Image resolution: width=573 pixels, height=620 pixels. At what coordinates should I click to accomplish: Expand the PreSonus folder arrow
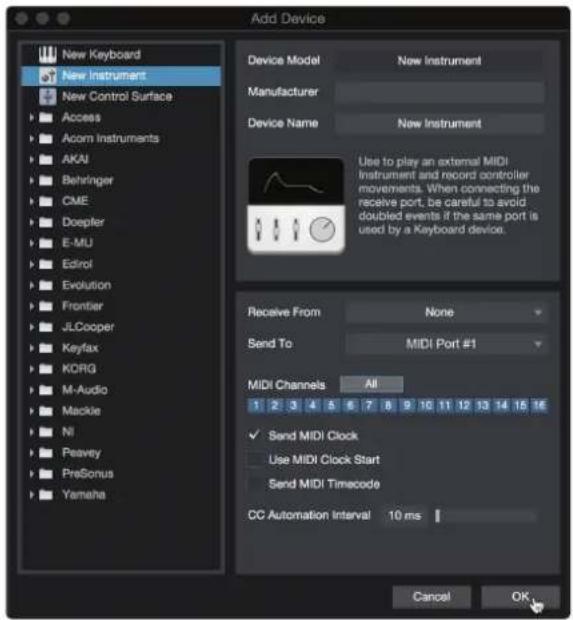click(x=32, y=474)
